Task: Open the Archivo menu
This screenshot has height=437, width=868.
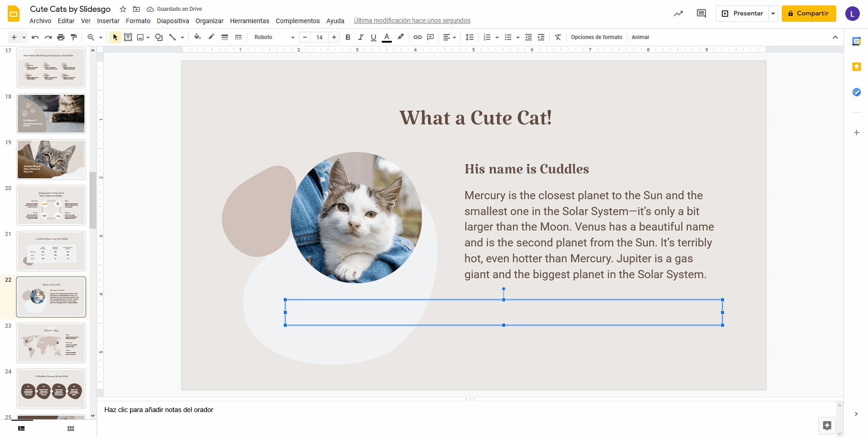Action: (40, 21)
